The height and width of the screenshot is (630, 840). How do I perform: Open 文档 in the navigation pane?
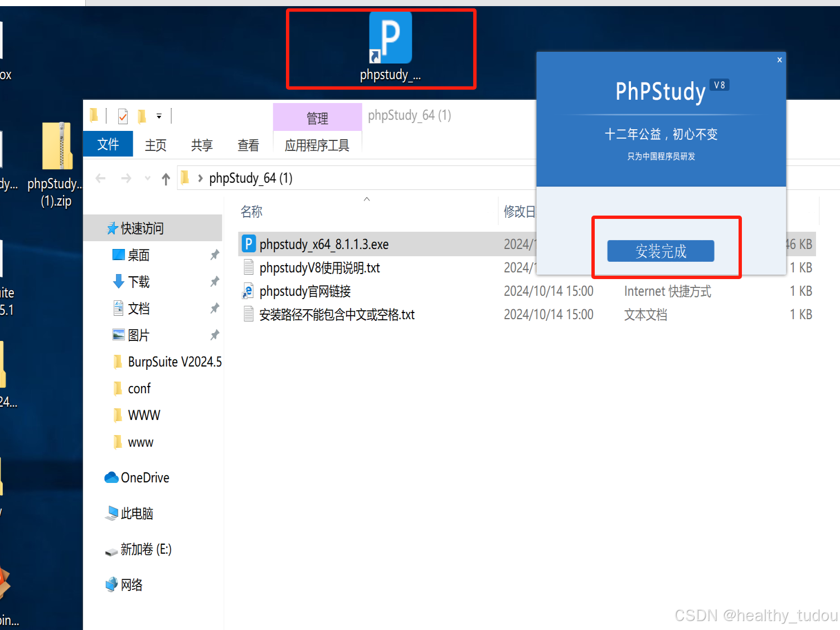pyautogui.click(x=138, y=308)
